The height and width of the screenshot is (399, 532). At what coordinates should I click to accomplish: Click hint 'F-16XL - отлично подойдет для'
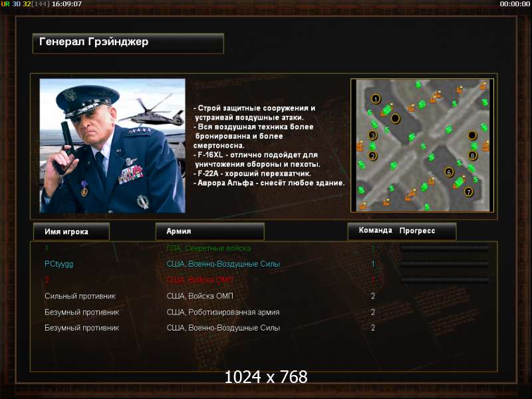(256, 155)
